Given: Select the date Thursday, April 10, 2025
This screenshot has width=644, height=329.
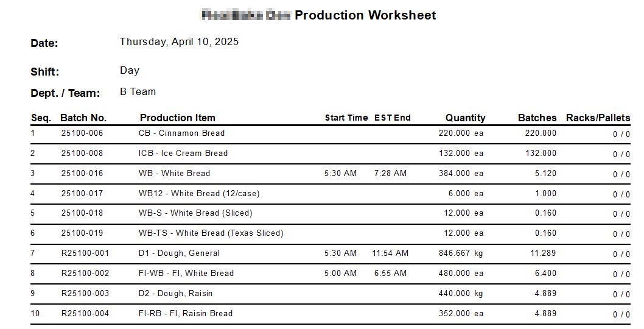Looking at the screenshot, I should tap(179, 42).
